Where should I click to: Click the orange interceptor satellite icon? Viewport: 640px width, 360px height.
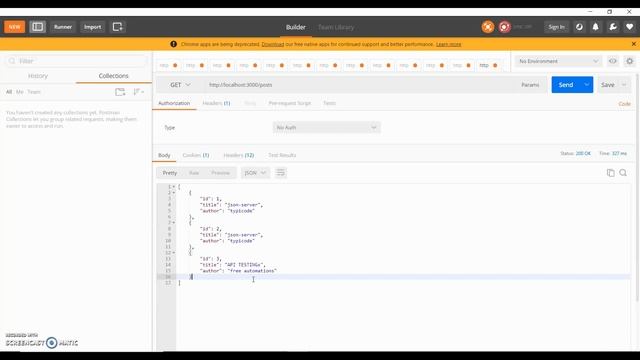click(x=487, y=27)
